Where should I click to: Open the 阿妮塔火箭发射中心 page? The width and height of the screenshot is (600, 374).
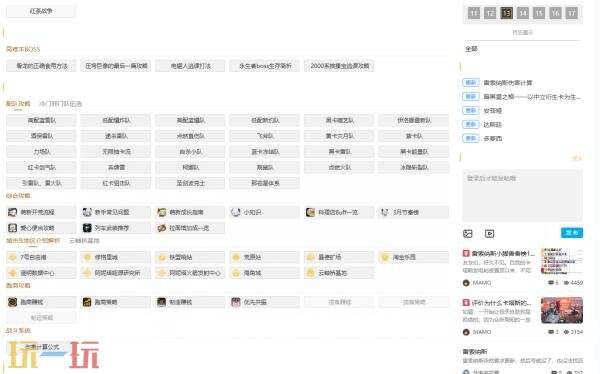click(191, 273)
